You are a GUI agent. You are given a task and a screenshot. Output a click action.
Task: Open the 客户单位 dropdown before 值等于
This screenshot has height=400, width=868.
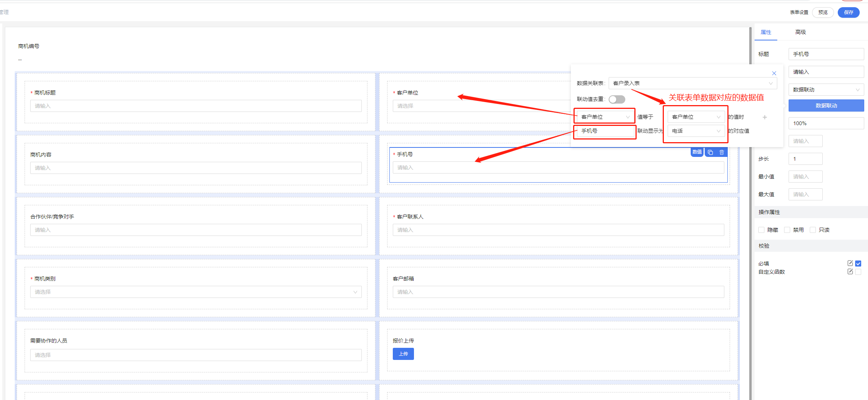coord(605,117)
